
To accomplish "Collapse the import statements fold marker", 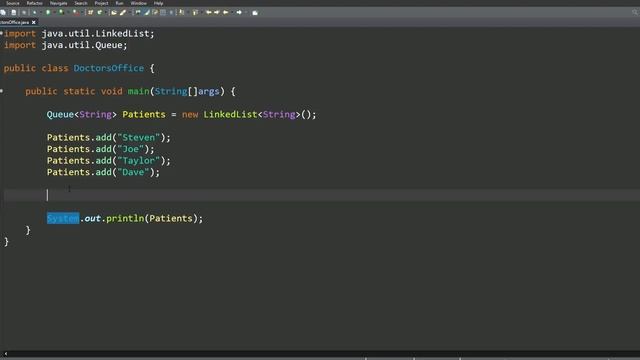I will 2,33.
